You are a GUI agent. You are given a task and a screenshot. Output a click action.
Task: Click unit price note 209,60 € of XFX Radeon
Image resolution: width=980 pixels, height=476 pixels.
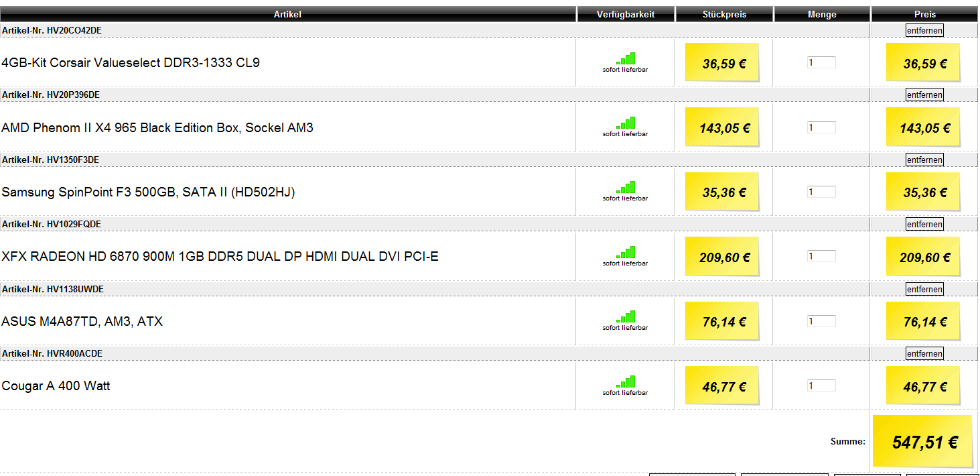tap(722, 256)
